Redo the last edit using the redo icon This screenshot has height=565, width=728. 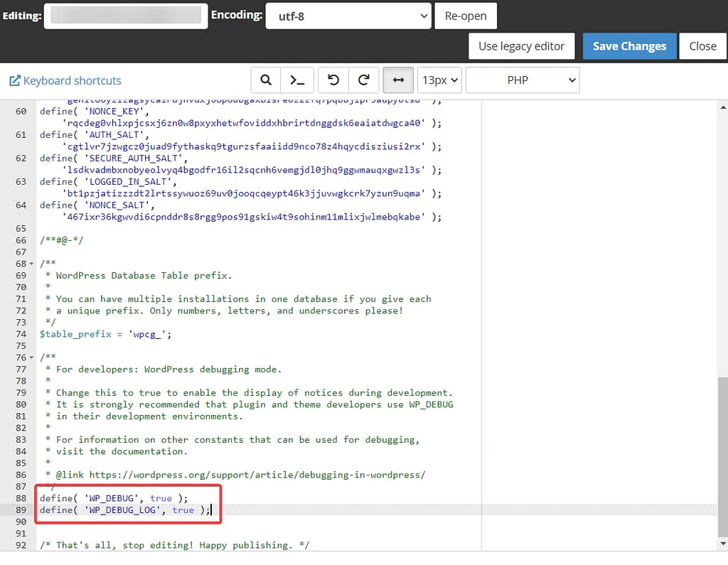[365, 80]
